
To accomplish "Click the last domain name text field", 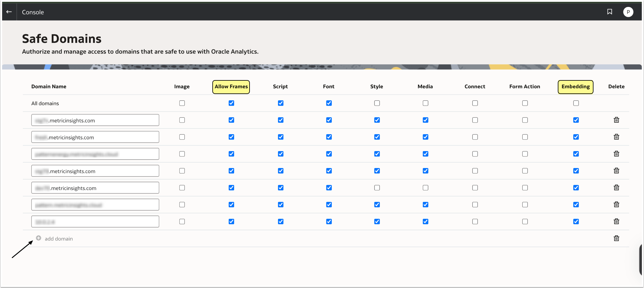I will 95,222.
